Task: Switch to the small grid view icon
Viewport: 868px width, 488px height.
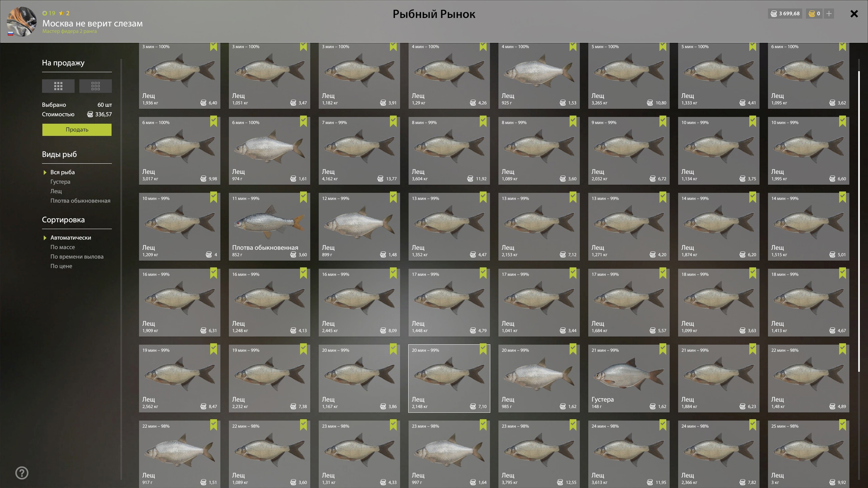Action: pyautogui.click(x=95, y=86)
